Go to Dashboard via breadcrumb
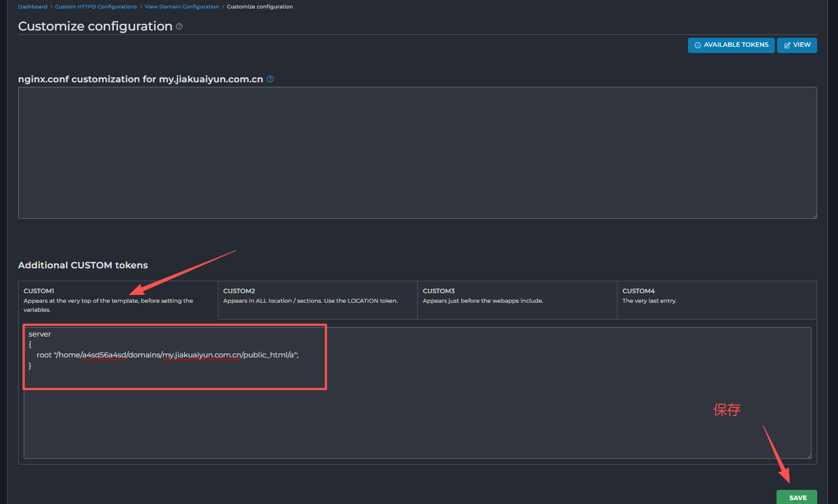This screenshot has width=838, height=504. pyautogui.click(x=33, y=7)
